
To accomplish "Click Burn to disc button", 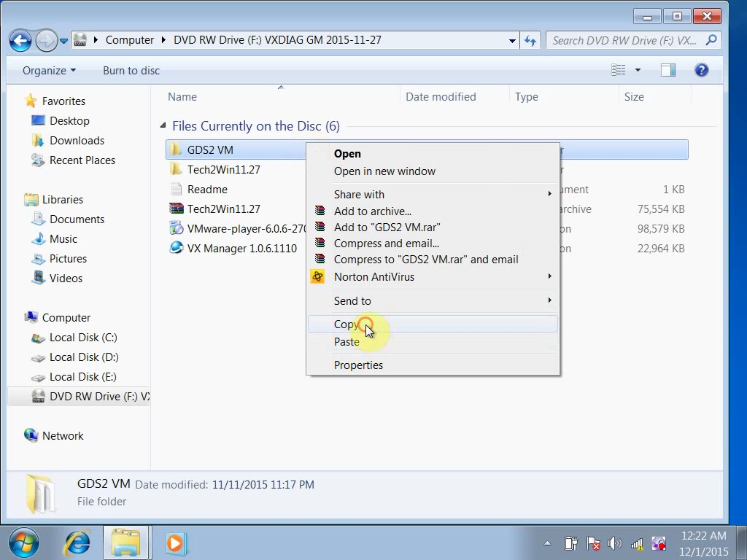I will [131, 71].
